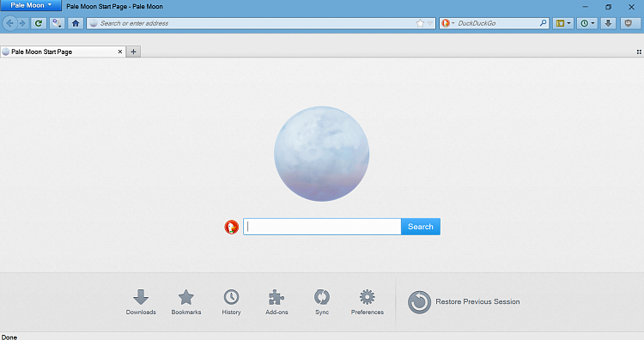Click the tab groups grid icon
Image resolution: width=644 pixels, height=340 pixels.
tap(639, 52)
